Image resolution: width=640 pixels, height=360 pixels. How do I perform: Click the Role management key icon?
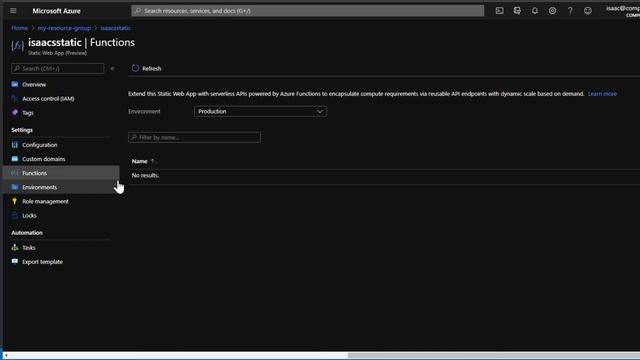[x=15, y=201]
